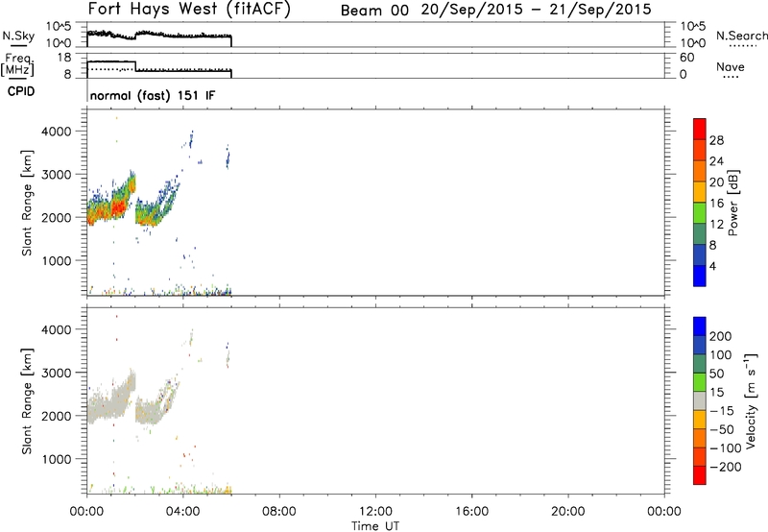Click the 'Fort Hays West (fitACF)' plot title
The height and width of the screenshot is (532, 768).
tap(189, 9)
